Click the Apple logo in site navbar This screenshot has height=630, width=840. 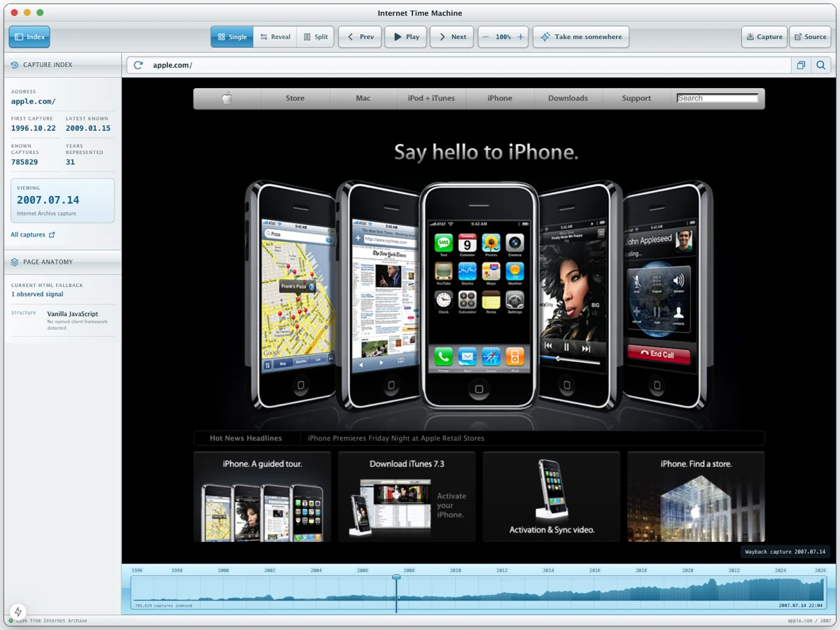point(227,99)
